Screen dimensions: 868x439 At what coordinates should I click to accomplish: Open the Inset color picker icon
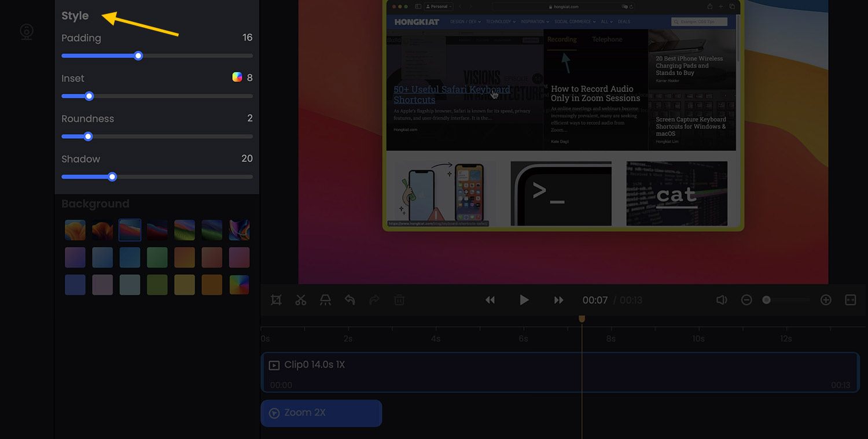point(237,77)
